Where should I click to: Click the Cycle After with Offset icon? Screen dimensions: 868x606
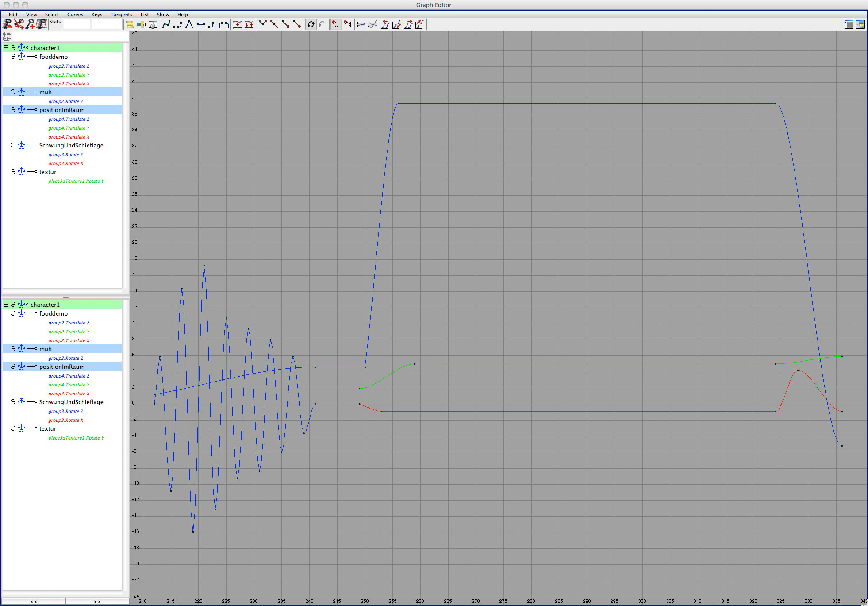pyautogui.click(x=419, y=25)
